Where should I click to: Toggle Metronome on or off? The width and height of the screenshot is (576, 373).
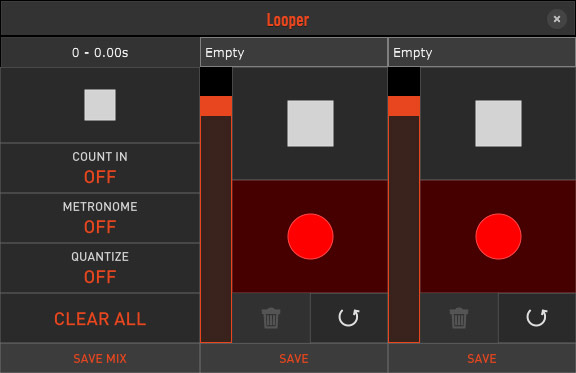pos(100,218)
